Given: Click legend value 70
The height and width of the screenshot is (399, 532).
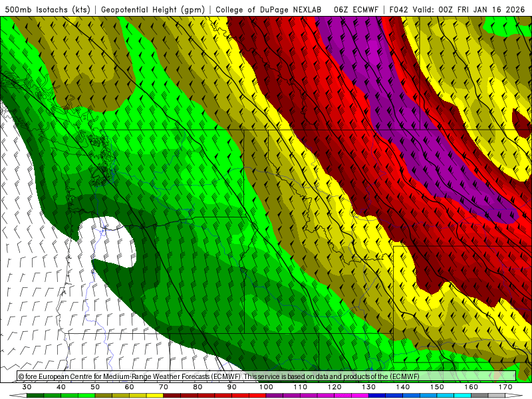Looking at the screenshot, I should (164, 387).
